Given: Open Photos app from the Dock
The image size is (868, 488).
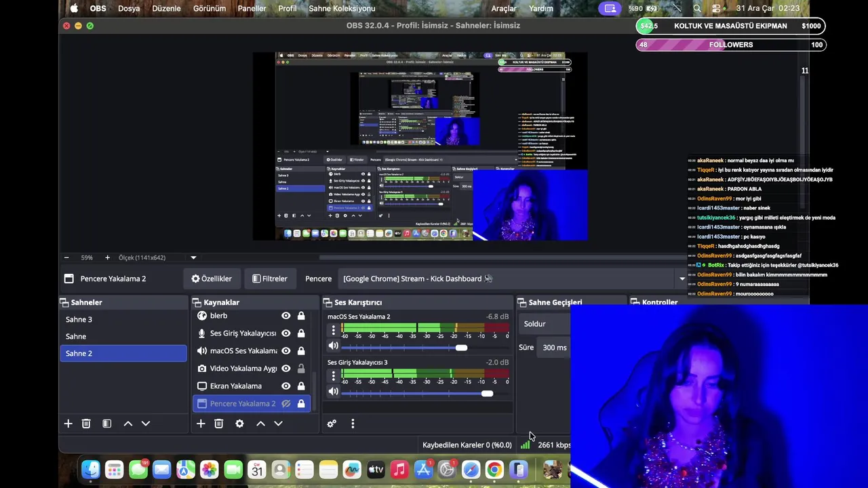Looking at the screenshot, I should point(210,469).
